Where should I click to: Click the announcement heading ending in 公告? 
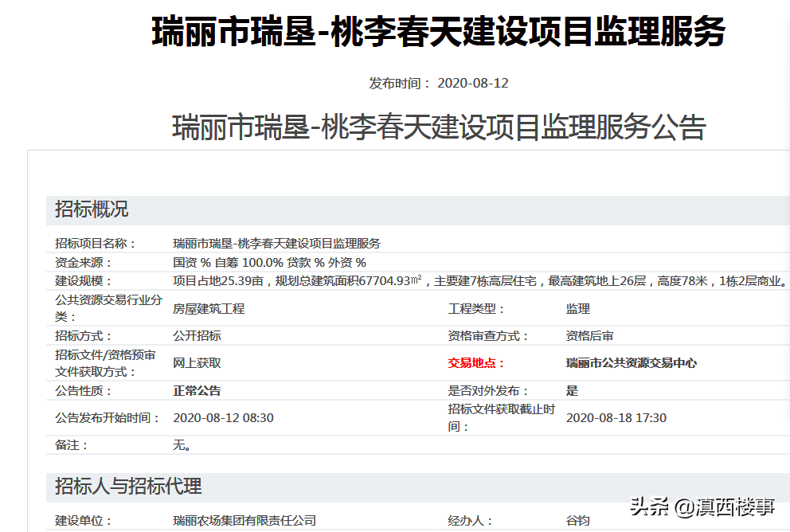439,127
